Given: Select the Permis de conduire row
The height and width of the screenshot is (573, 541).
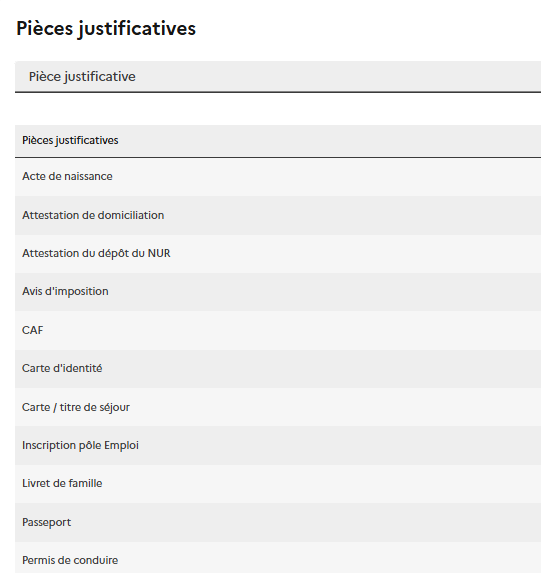Looking at the screenshot, I should coord(278,558).
